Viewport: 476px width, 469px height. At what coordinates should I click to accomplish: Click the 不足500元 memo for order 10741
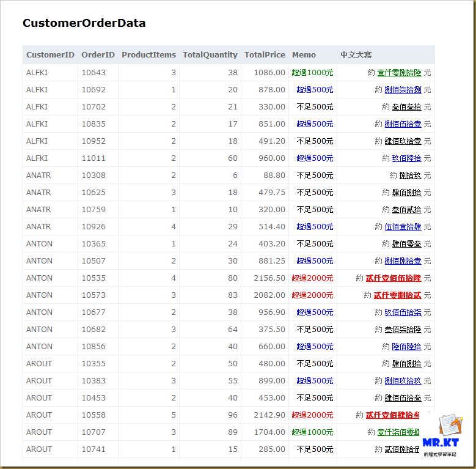click(x=315, y=449)
